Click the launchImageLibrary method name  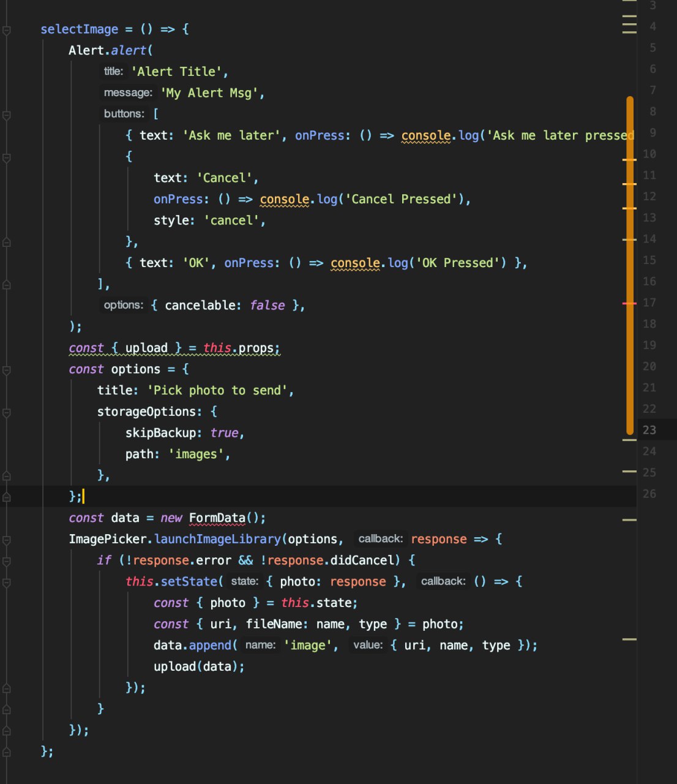[x=217, y=539]
